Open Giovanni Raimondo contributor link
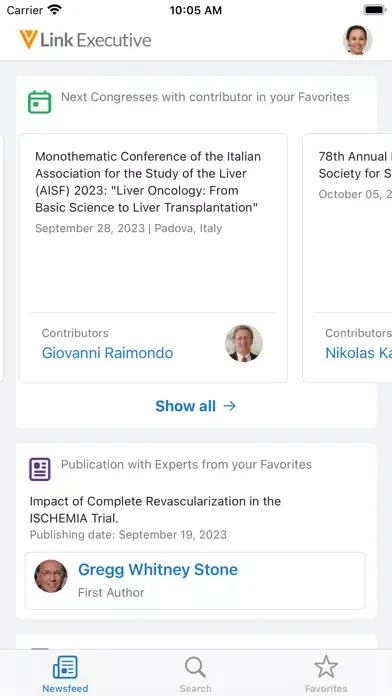 107,353
